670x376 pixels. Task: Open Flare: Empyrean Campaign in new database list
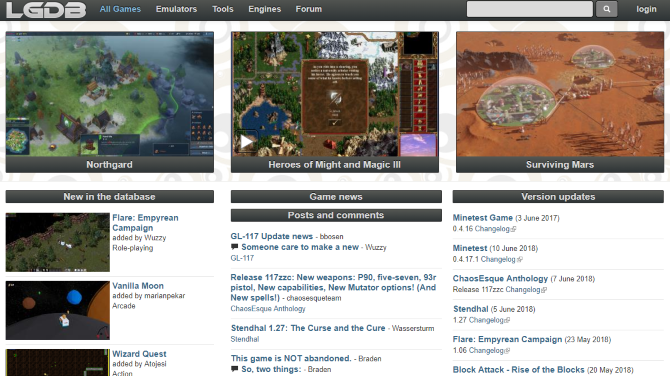point(145,223)
